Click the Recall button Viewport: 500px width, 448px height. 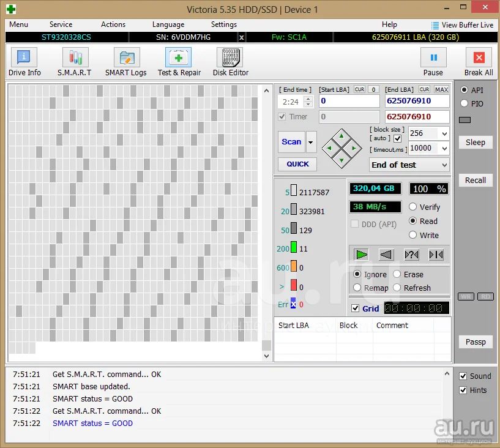pos(475,180)
